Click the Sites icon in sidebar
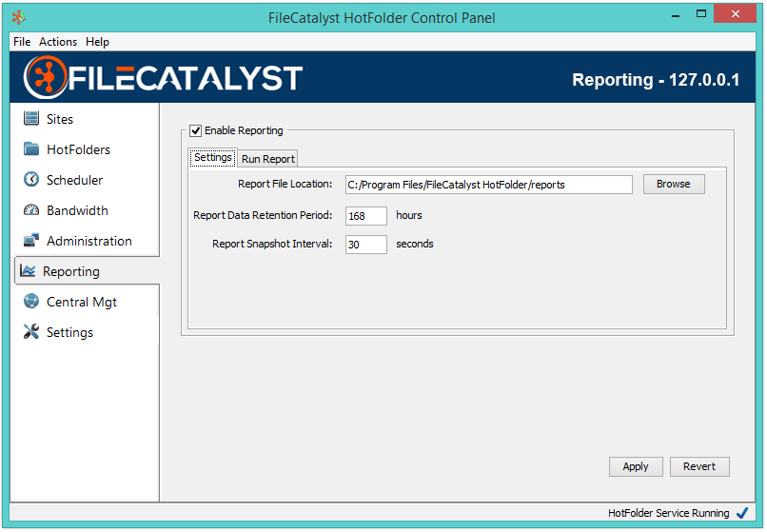This screenshot has width=767, height=532. tap(30, 119)
